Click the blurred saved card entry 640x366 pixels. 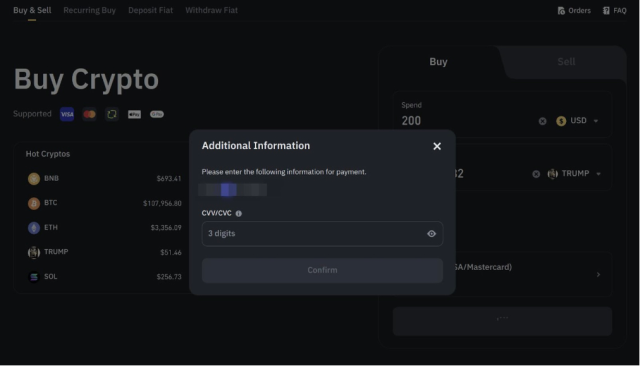pyautogui.click(x=233, y=190)
